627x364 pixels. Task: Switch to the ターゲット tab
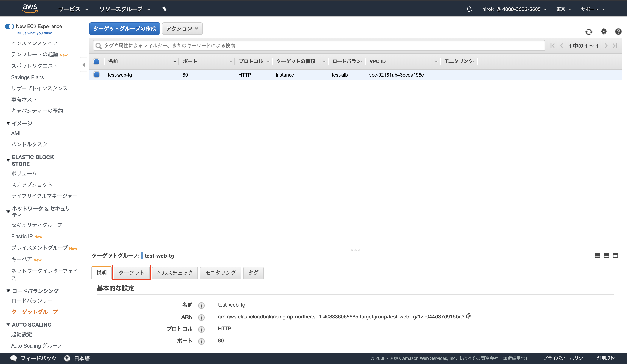tap(132, 273)
